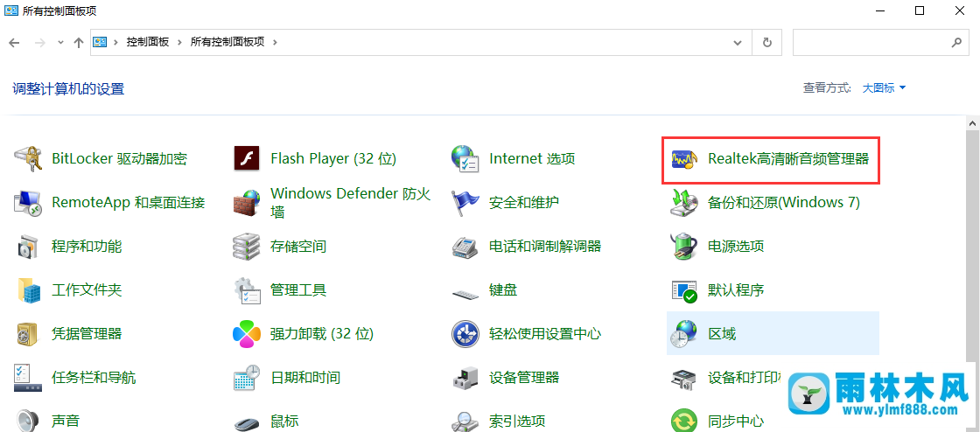
Task: Open the 凭据管理器 safe icon
Action: 28,333
